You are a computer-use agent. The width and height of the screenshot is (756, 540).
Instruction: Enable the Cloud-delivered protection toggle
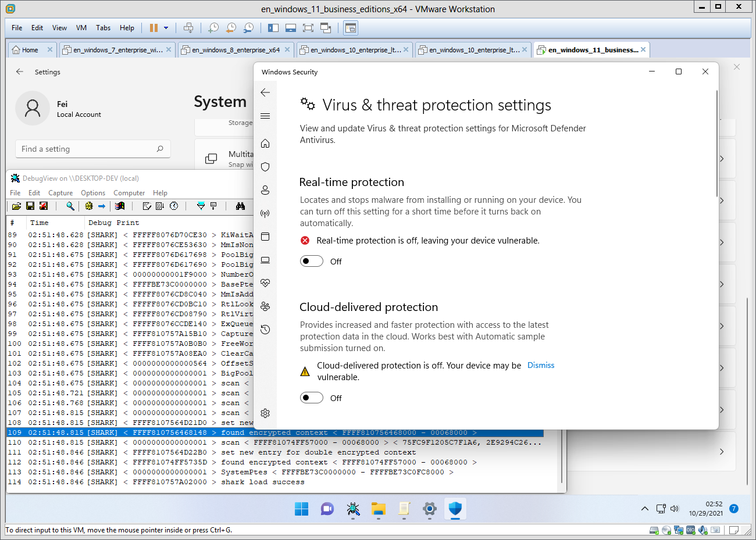point(311,398)
